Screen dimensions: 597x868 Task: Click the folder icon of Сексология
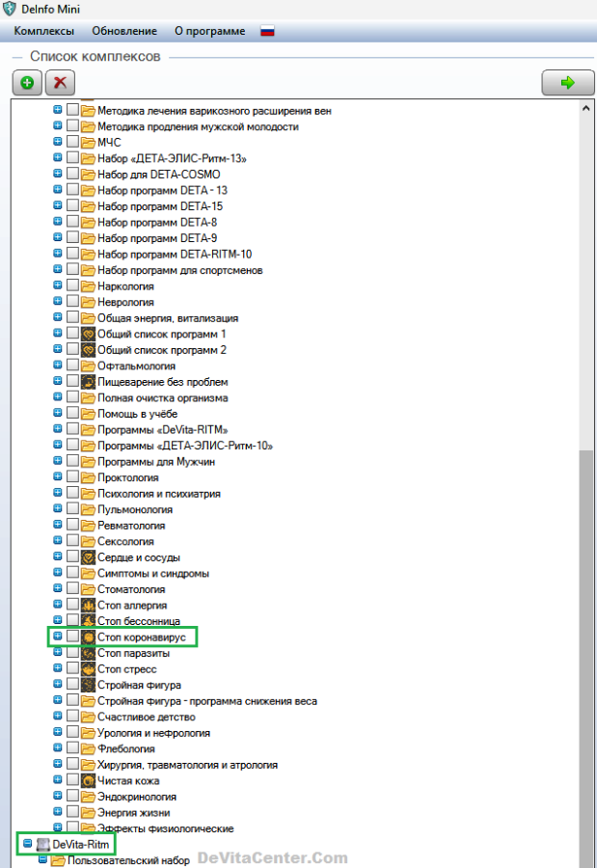[88, 542]
